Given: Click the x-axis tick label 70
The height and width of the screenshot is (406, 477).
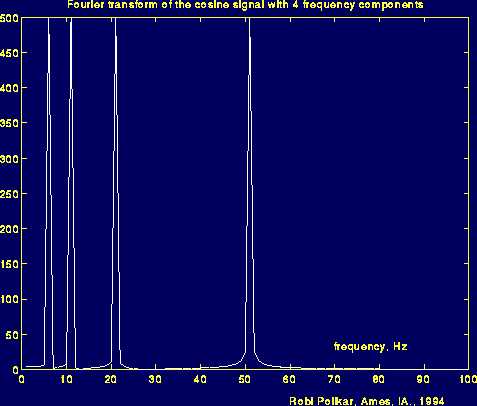Looking at the screenshot, I should (x=334, y=379).
